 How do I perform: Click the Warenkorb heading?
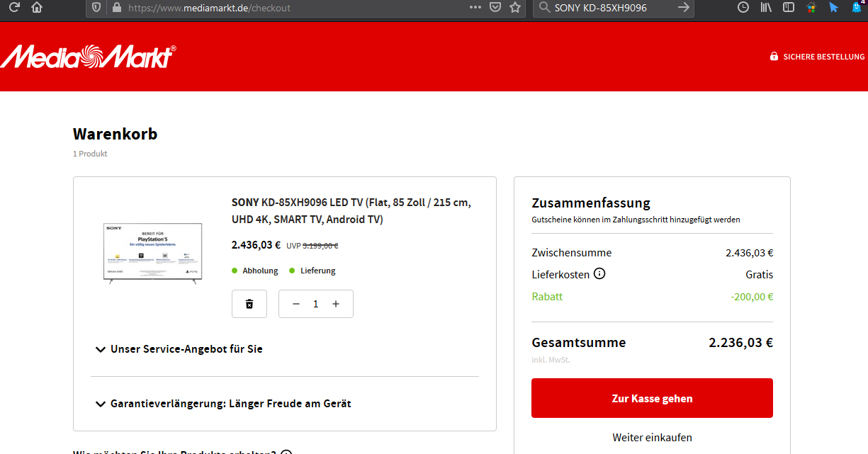pos(115,134)
